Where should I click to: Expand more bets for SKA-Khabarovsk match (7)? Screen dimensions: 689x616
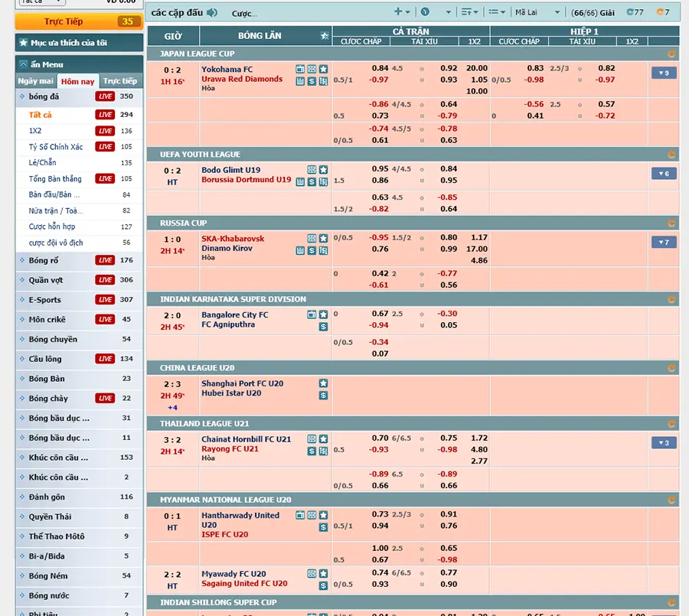coord(664,242)
